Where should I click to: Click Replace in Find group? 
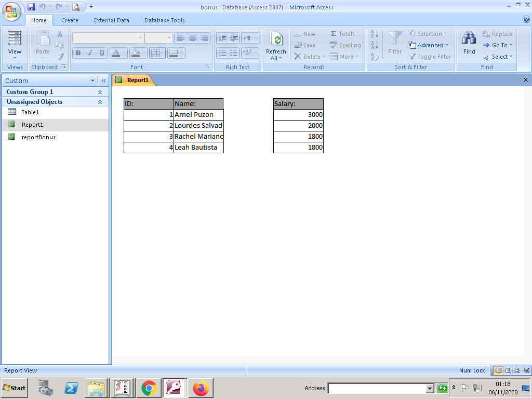coord(497,34)
